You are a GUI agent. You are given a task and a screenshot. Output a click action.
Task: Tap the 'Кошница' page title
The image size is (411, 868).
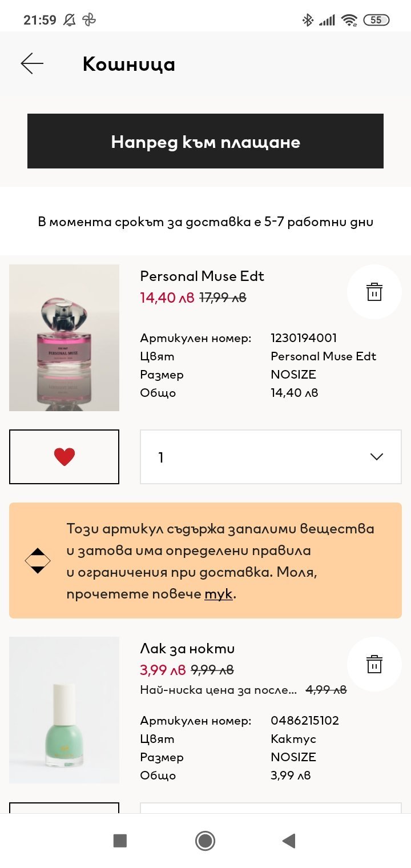tap(129, 64)
